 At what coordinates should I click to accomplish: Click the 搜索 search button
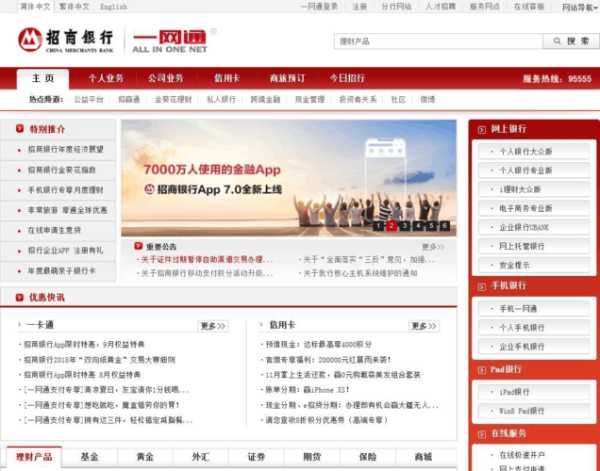[571, 41]
